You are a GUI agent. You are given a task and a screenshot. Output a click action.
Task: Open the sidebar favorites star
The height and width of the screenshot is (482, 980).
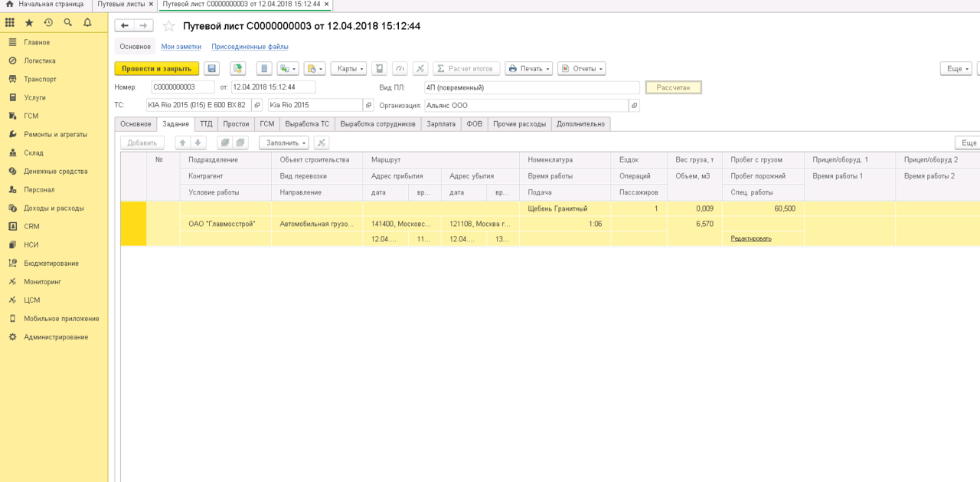(x=29, y=23)
